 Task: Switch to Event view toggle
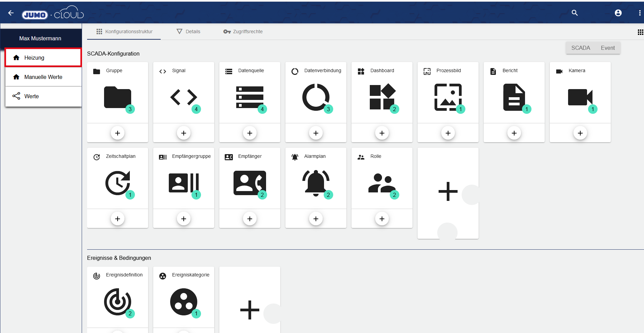[x=607, y=48]
